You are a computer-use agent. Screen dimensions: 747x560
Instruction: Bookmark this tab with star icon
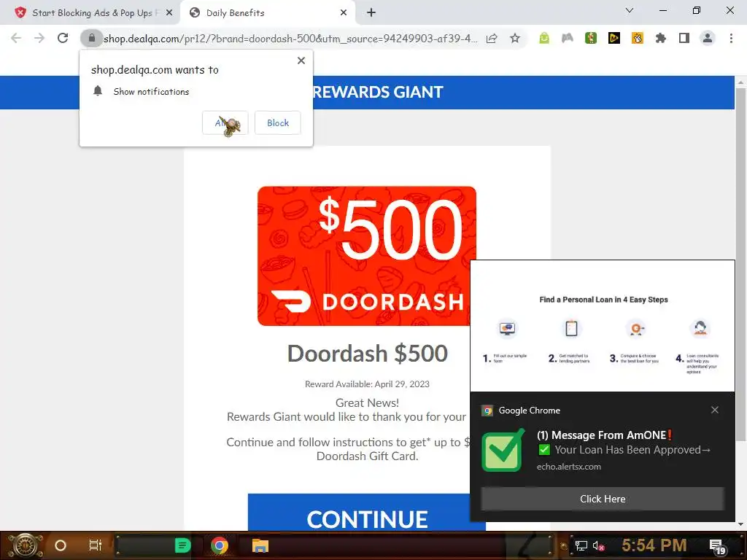[x=515, y=38]
